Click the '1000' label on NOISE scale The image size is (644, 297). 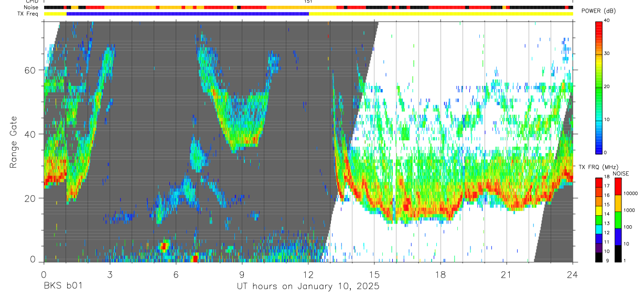629,210
